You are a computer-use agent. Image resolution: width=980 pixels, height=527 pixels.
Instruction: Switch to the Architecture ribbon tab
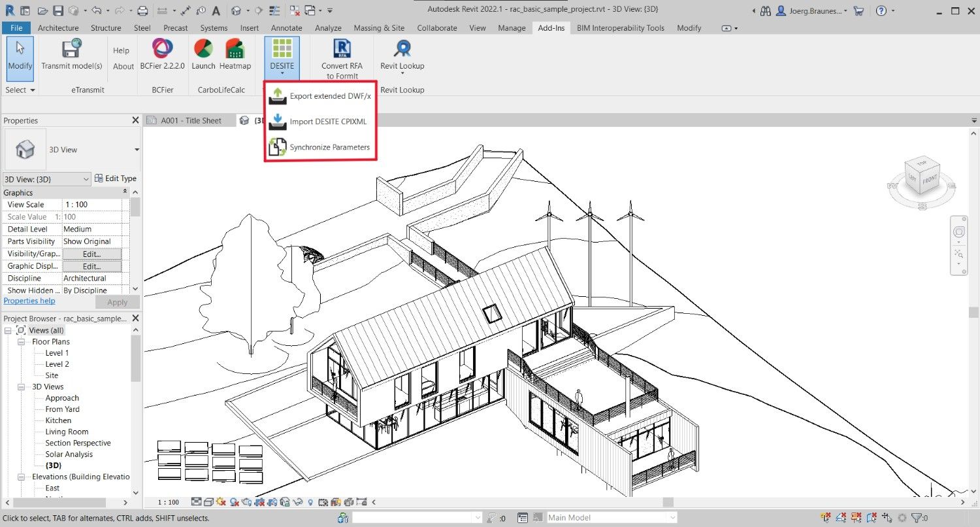(58, 27)
